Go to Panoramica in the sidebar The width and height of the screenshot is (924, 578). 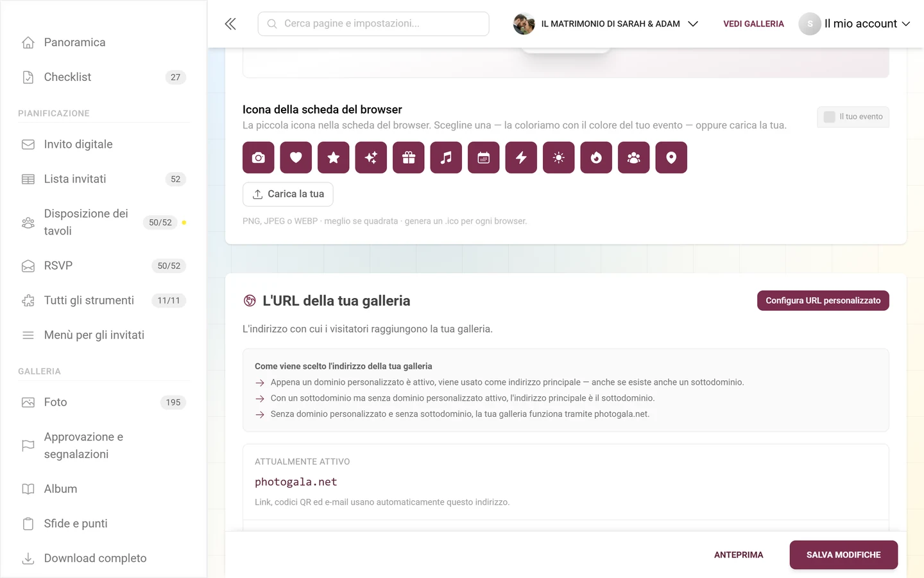[103, 42]
